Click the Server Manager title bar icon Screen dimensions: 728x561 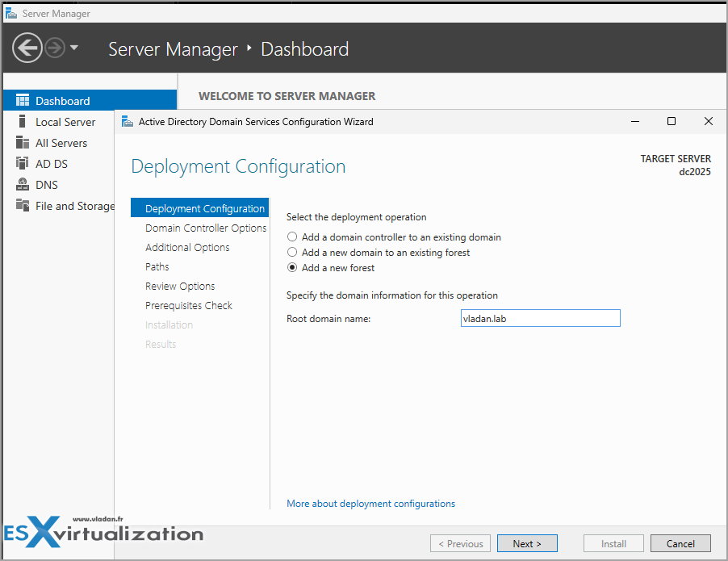(x=11, y=14)
